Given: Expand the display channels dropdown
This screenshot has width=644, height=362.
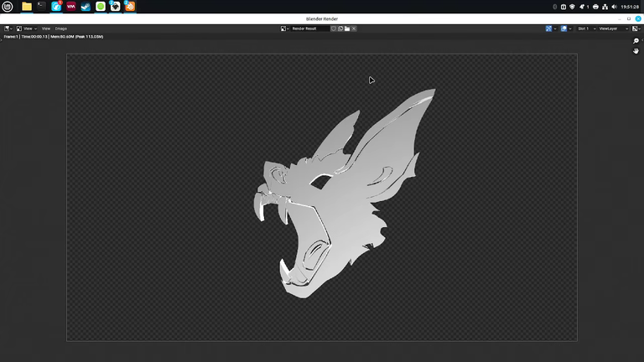Looking at the screenshot, I should click(636, 28).
